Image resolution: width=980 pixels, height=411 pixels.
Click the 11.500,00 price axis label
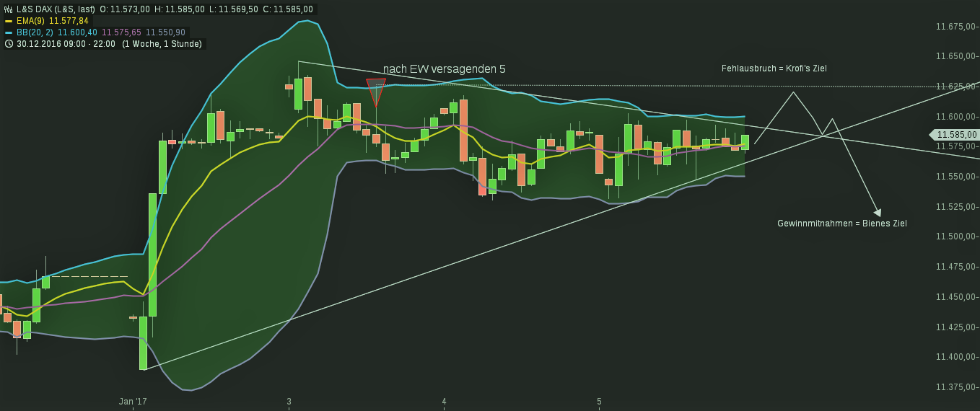point(955,237)
